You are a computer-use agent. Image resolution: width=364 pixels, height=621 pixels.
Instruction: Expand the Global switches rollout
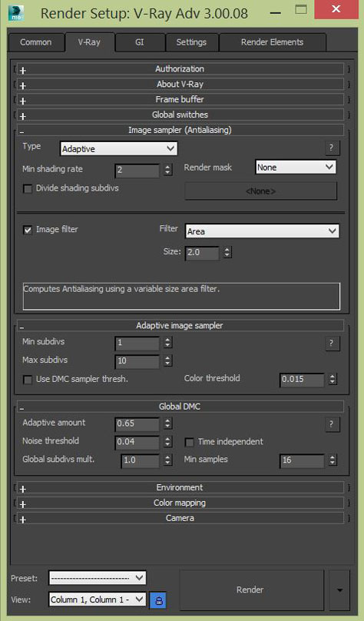click(180, 115)
